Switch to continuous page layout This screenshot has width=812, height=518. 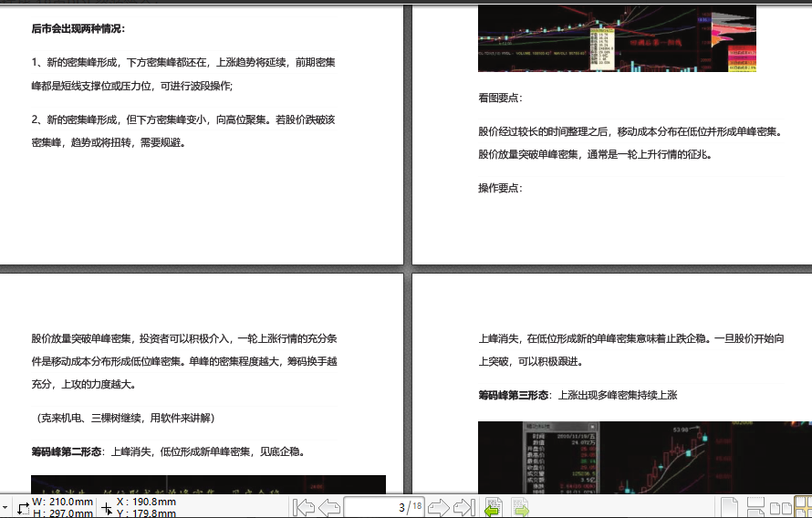click(x=755, y=507)
